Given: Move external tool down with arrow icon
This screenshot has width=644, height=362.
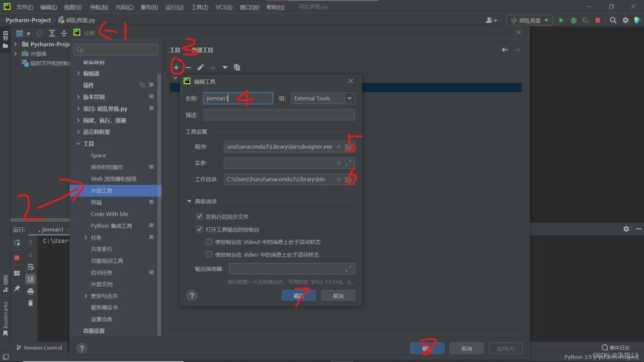Looking at the screenshot, I should (x=225, y=67).
